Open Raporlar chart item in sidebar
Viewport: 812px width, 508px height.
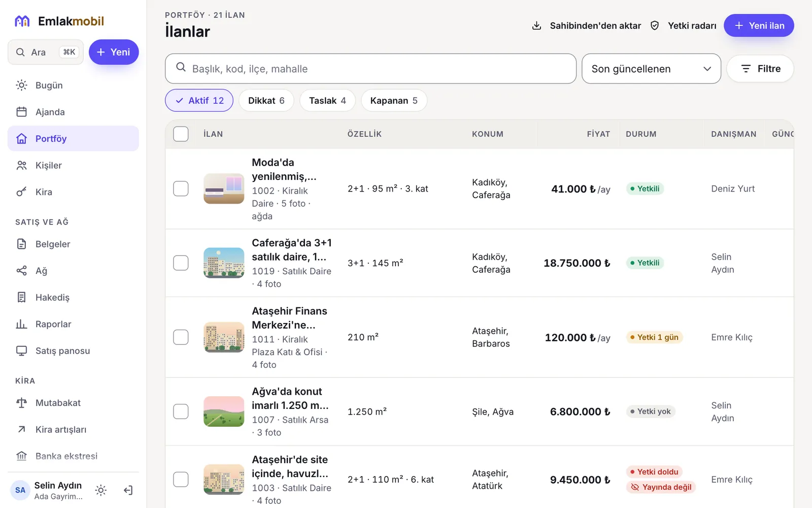point(73,324)
